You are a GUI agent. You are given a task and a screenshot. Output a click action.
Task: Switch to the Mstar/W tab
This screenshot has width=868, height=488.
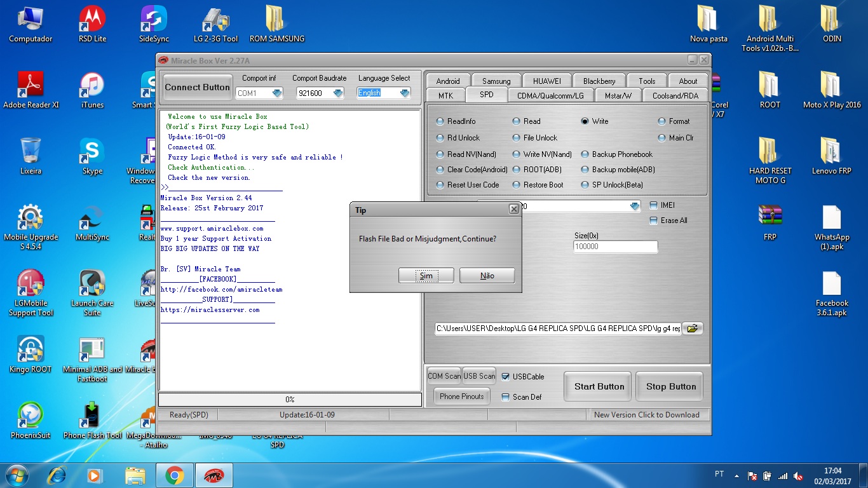point(618,95)
